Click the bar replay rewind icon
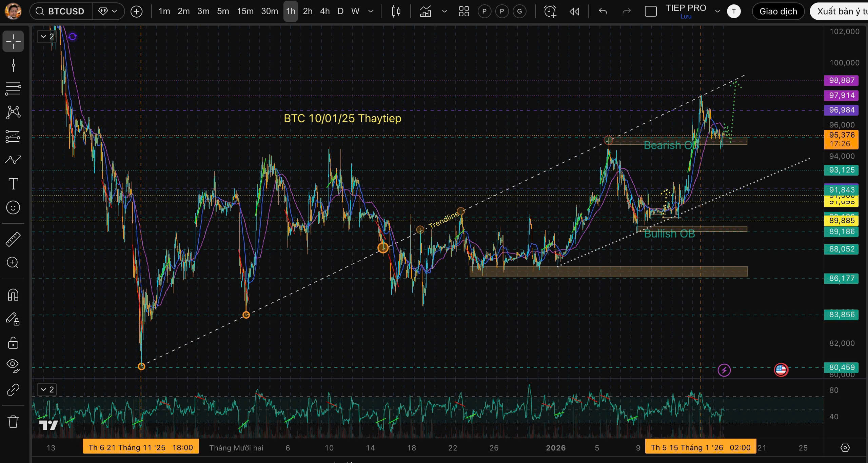Image resolution: width=868 pixels, height=463 pixels. (x=574, y=12)
